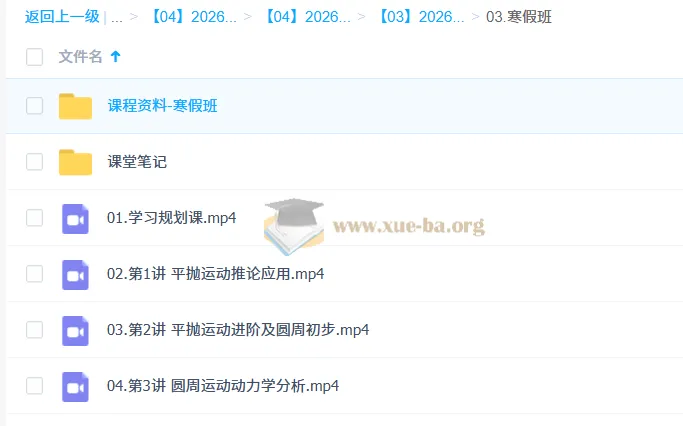Image resolution: width=683 pixels, height=426 pixels.
Task: Click the 课堂笔记 folder icon
Action: click(75, 162)
